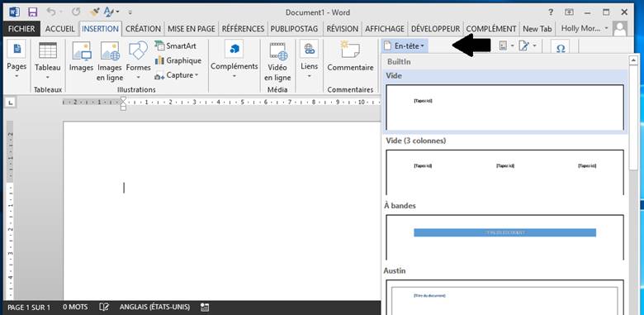Click the Média group label
644x315 pixels.
click(277, 89)
